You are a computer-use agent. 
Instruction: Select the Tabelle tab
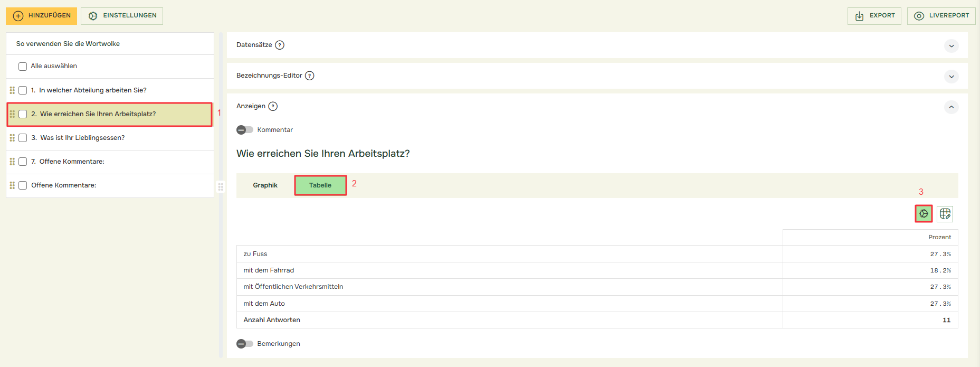320,185
